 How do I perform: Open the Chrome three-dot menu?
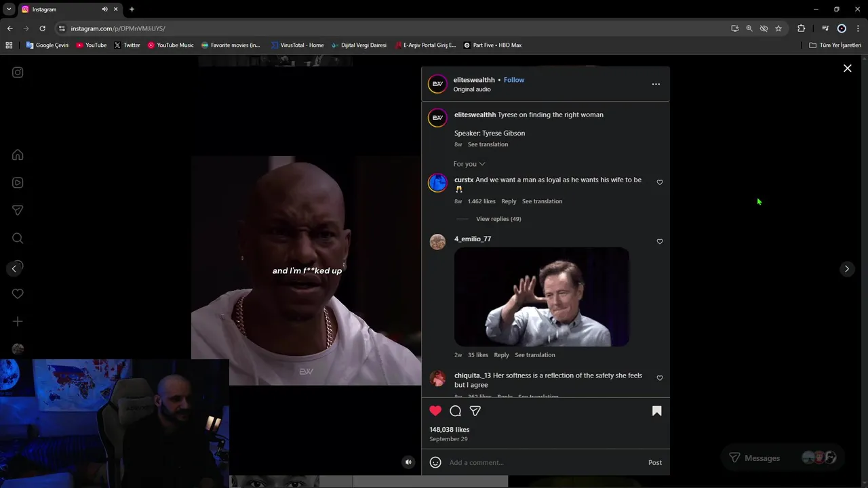[x=858, y=28]
